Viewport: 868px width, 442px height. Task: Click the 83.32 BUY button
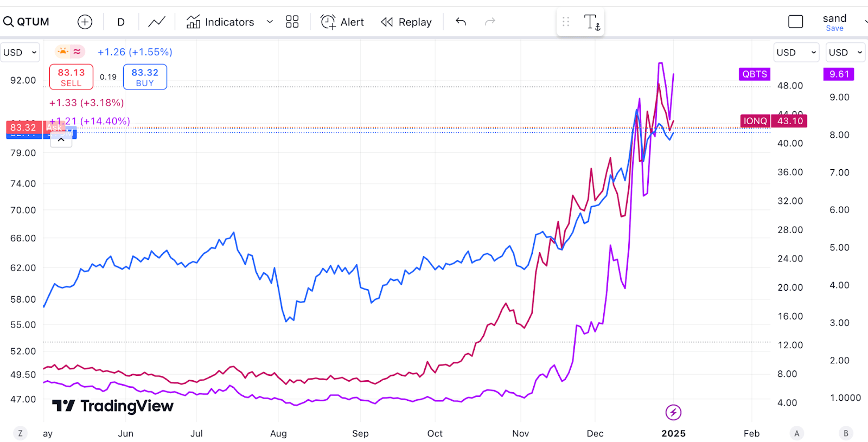coord(145,77)
